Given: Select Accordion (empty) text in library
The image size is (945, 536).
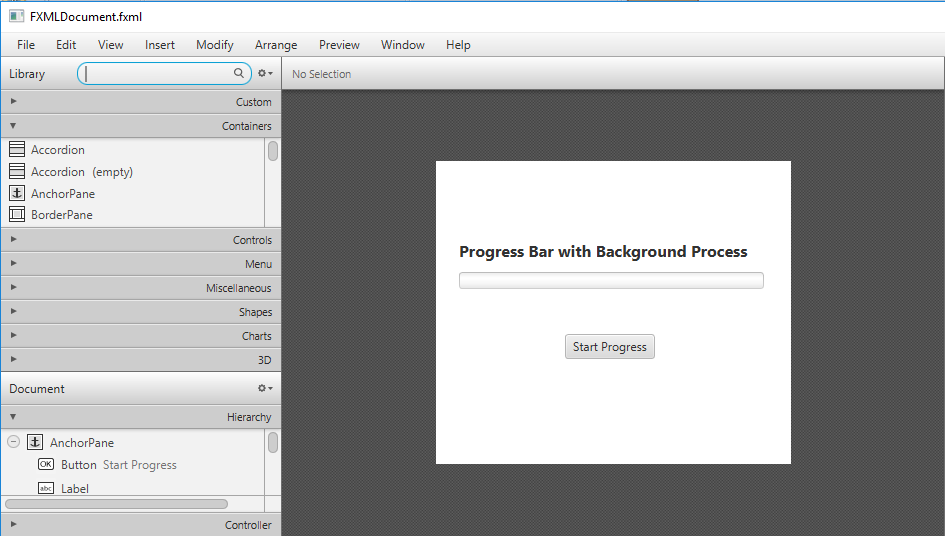Looking at the screenshot, I should pyautogui.click(x=82, y=172).
